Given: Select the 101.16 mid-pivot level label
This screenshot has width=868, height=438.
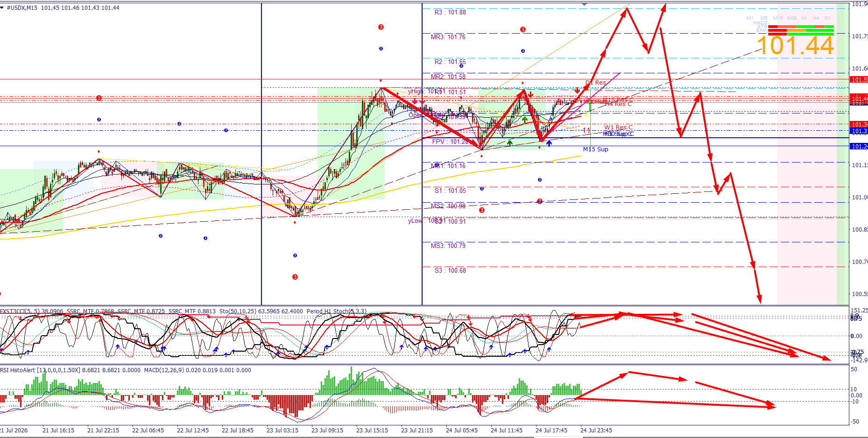Looking at the screenshot, I should pos(448,166).
